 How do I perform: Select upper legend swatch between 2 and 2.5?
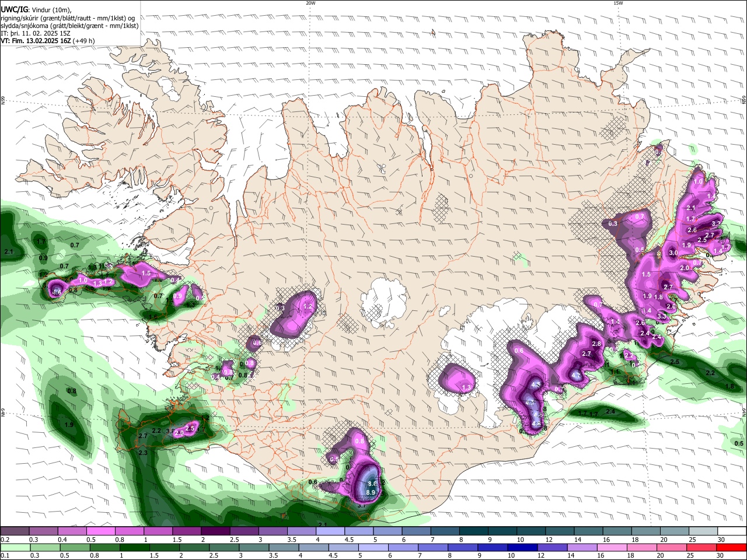point(215,531)
